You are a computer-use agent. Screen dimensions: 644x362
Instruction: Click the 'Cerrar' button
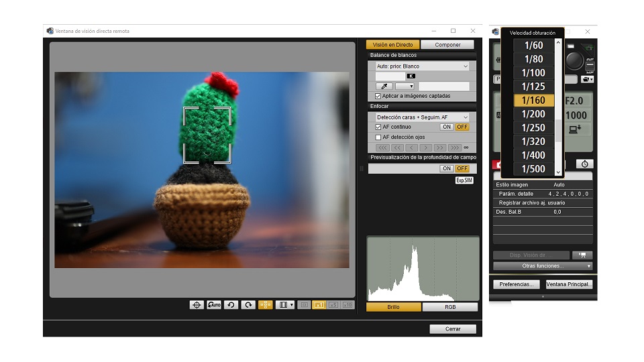(x=453, y=329)
